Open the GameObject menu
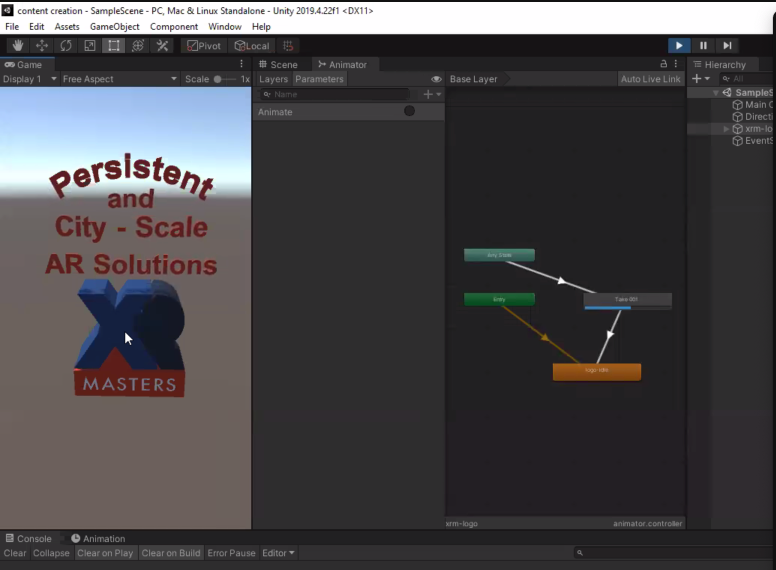This screenshot has height=570, width=776. [114, 27]
